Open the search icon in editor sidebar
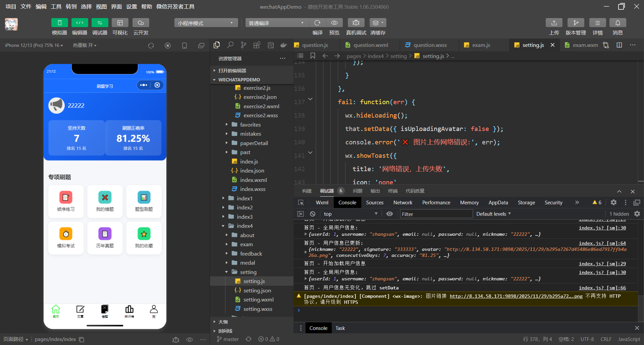The width and height of the screenshot is (644, 345). coord(230,45)
